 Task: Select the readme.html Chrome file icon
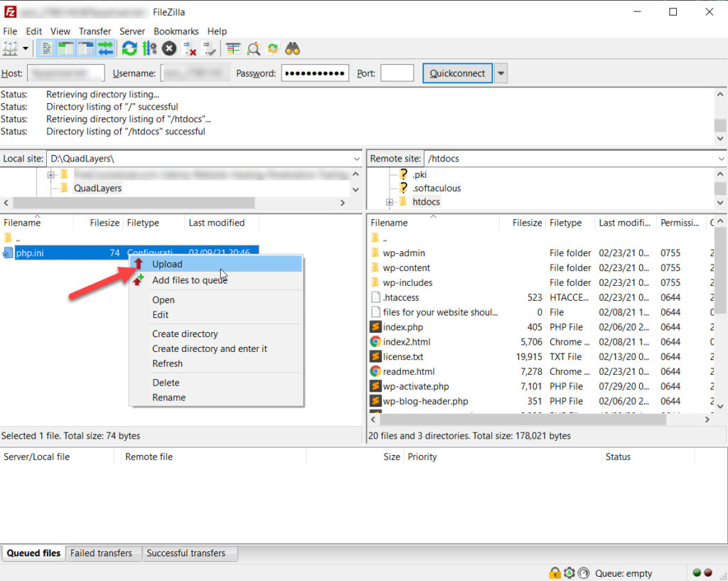tap(375, 371)
